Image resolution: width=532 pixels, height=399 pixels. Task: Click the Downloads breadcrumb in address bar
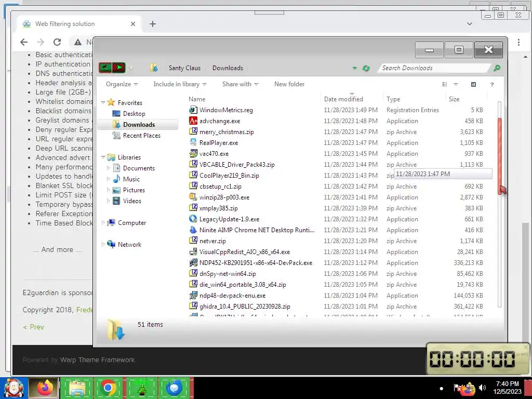[228, 68]
